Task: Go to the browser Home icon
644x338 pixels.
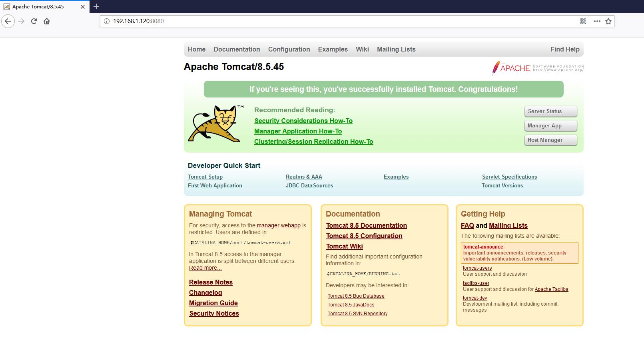Action: [x=47, y=21]
